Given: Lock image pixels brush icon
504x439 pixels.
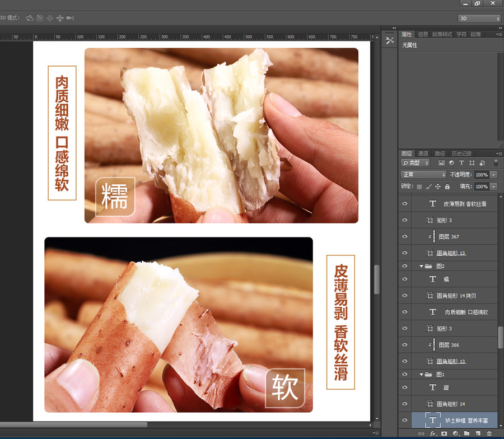Looking at the screenshot, I should (x=428, y=186).
